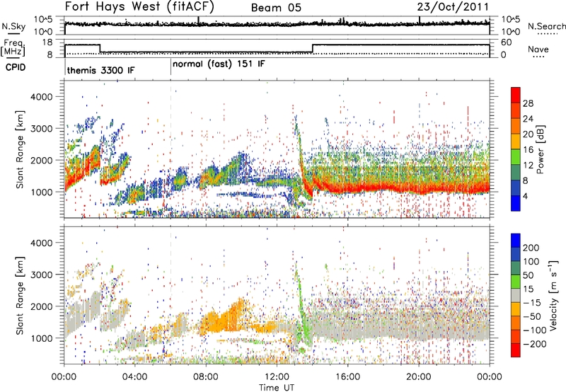Click the sky noise trace panel

pos(277,25)
